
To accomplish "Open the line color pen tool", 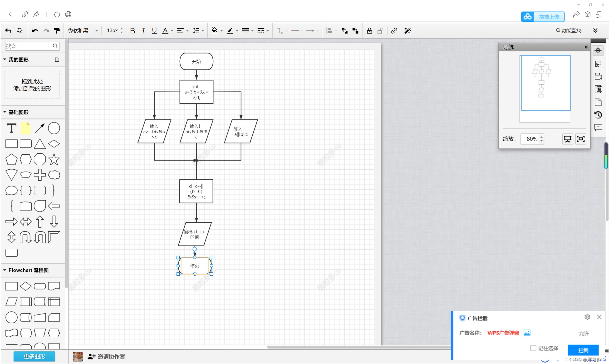I will (x=230, y=31).
